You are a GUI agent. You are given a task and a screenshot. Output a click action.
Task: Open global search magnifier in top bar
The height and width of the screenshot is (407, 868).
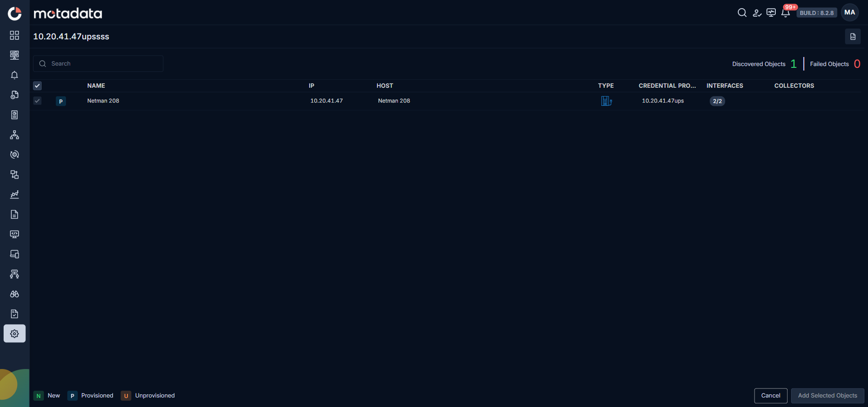[x=742, y=13]
